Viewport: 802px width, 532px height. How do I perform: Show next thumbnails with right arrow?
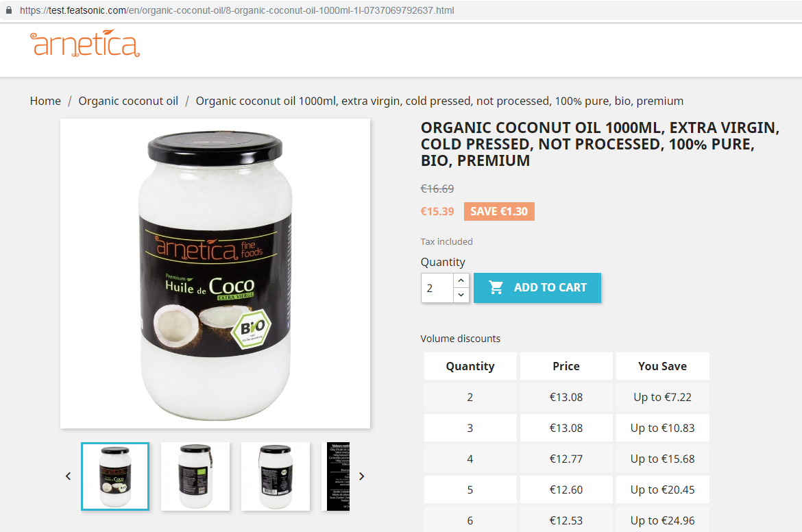click(362, 476)
